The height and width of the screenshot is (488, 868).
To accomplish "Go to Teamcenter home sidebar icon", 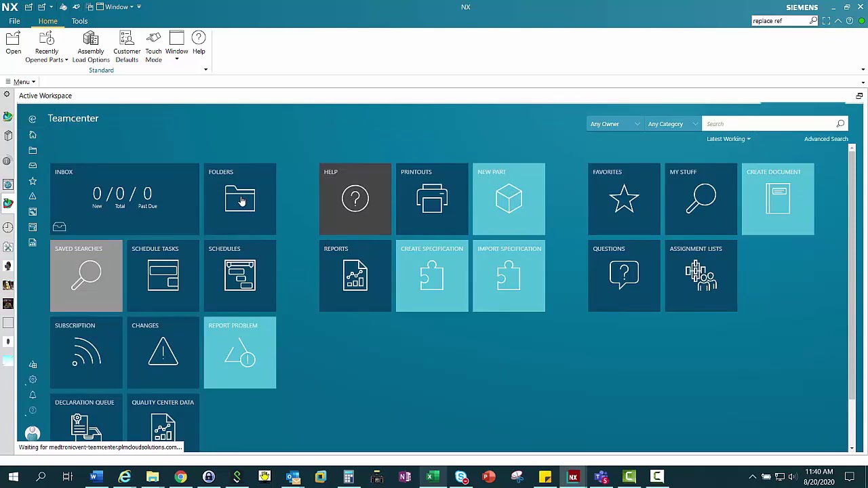I will tap(33, 135).
